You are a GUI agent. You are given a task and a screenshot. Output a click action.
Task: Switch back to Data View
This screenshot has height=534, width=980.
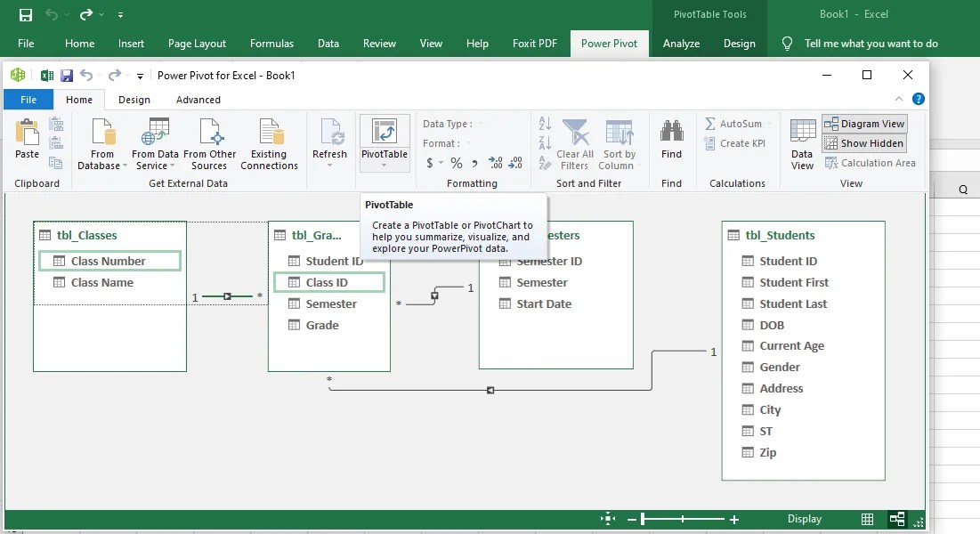click(x=801, y=142)
